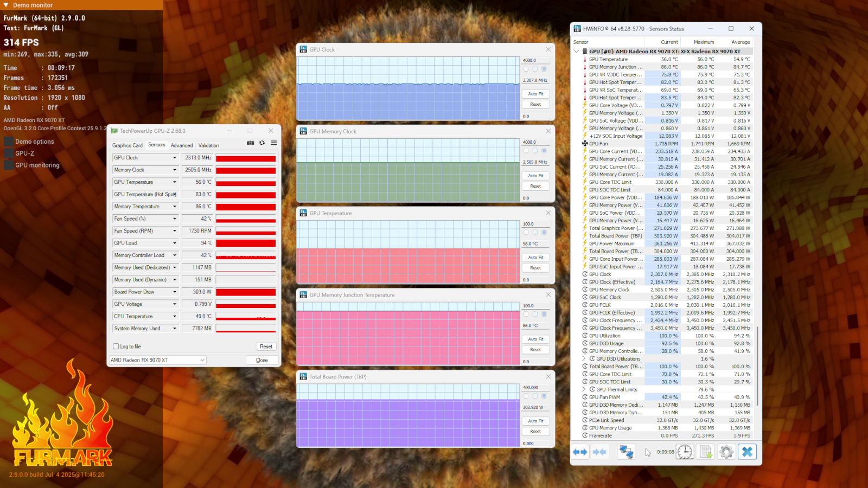Click white color swatch in GPU Clock graph
The height and width of the screenshot is (488, 868).
pos(526,69)
